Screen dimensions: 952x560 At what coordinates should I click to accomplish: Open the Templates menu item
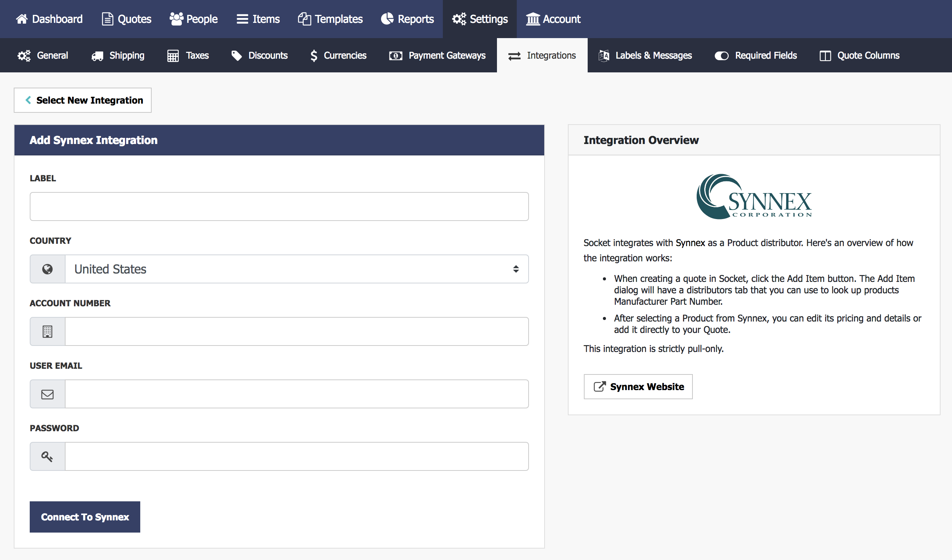click(x=330, y=19)
